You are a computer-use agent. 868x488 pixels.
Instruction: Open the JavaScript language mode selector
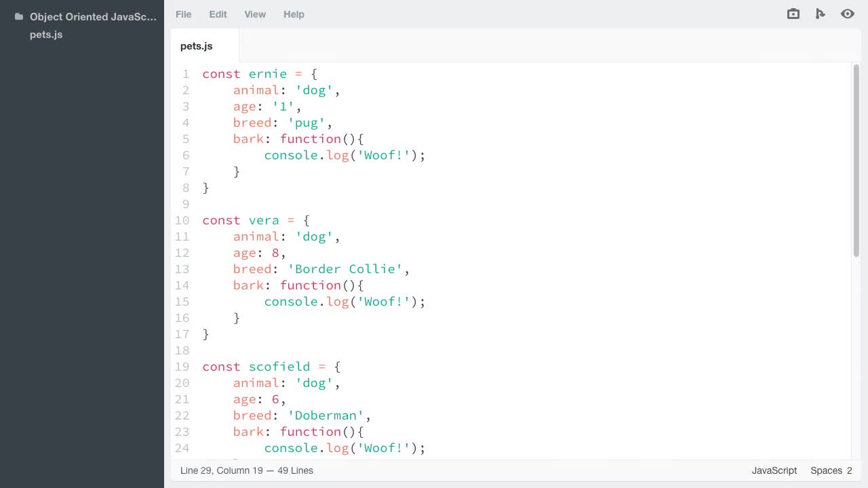(x=774, y=470)
